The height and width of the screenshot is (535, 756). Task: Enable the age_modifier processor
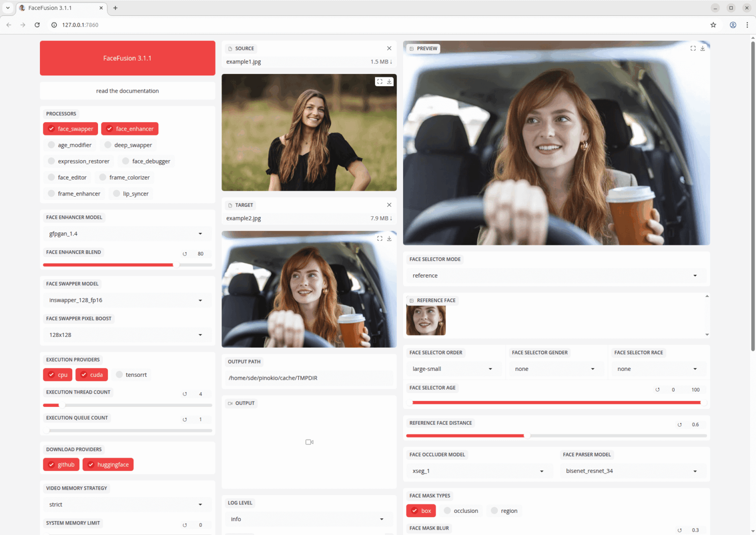click(70, 145)
